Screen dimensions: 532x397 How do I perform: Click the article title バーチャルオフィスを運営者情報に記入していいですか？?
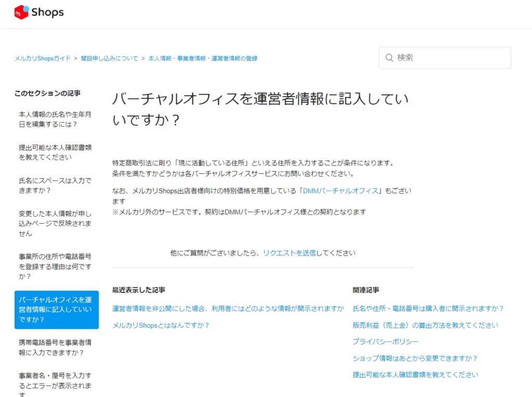[260, 109]
